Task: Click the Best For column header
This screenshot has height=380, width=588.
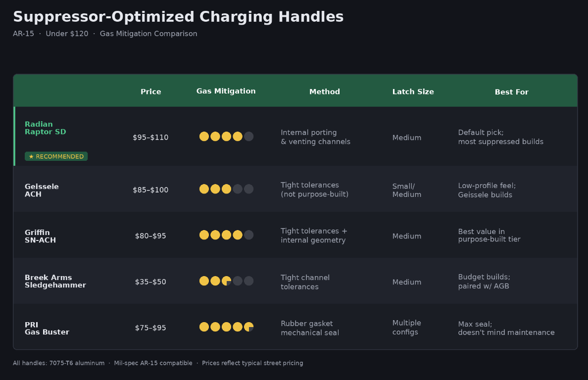Action: click(x=511, y=92)
